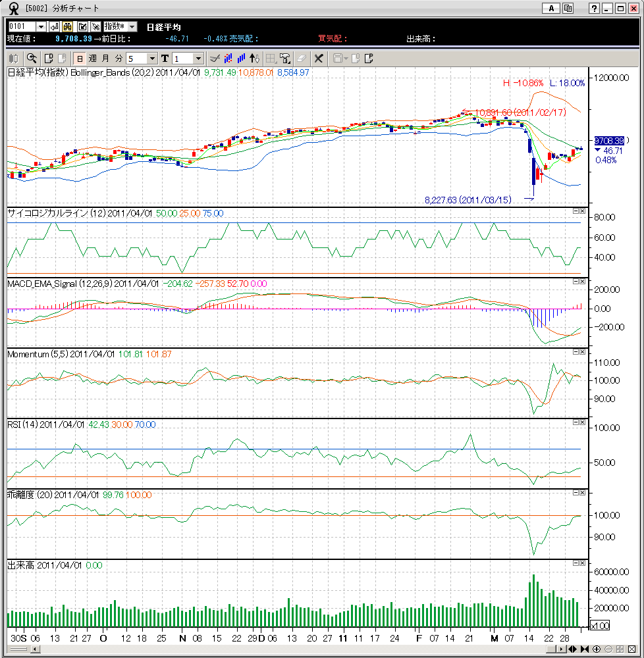Close the MACD_EMA_Signal indicator panel
This screenshot has width=644, height=658.
coord(582,281)
